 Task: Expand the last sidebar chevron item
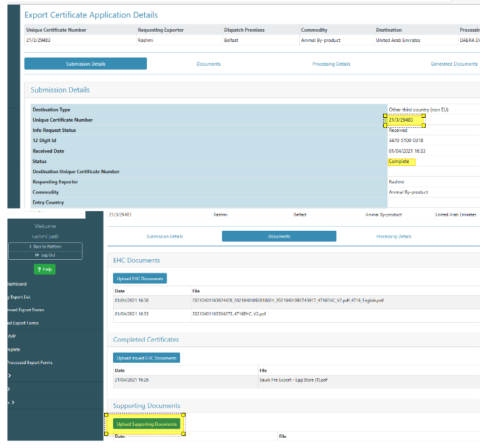click(x=9, y=402)
